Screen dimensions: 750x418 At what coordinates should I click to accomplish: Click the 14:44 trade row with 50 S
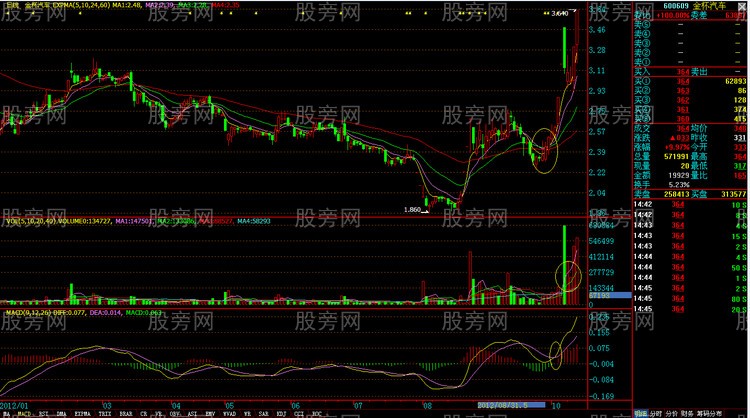[690, 267]
